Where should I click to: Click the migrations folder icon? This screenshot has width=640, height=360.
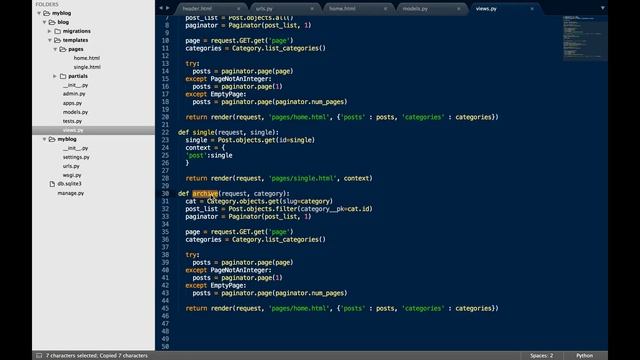pos(58,31)
